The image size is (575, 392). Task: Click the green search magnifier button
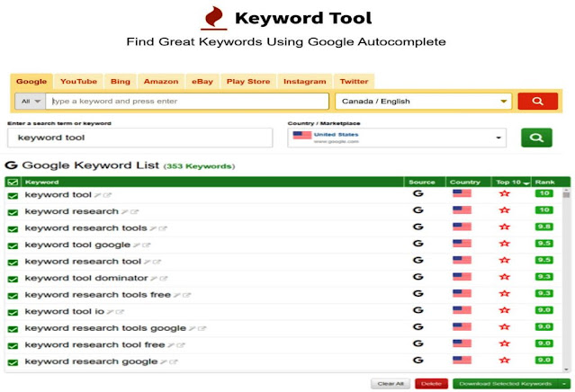[536, 138]
